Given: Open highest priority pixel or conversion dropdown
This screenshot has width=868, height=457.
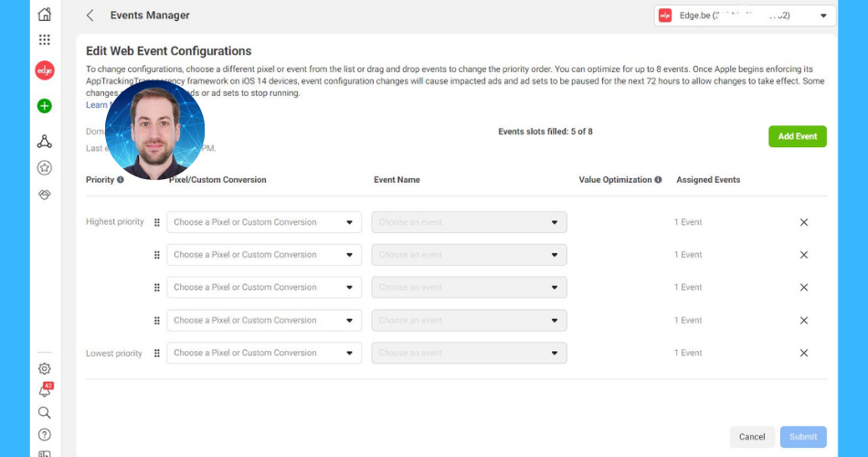Looking at the screenshot, I should point(263,222).
